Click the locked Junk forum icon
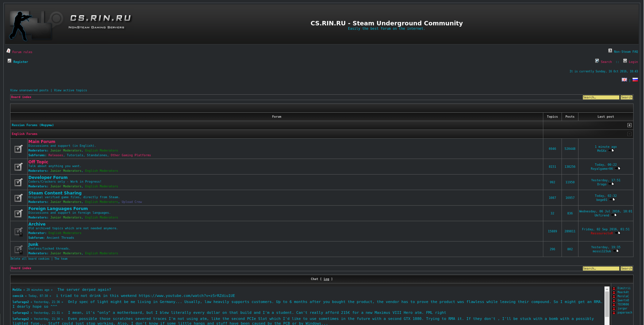 [x=19, y=249]
